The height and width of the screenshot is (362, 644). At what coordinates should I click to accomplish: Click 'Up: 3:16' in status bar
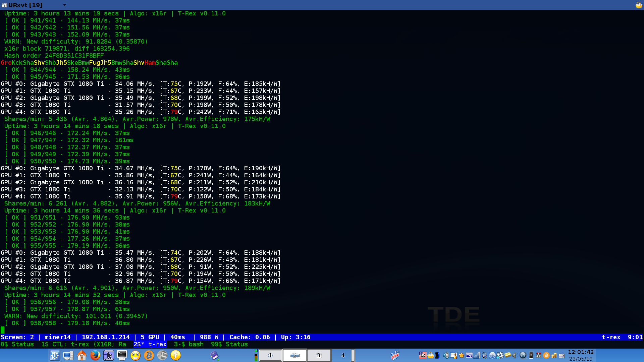click(x=296, y=337)
